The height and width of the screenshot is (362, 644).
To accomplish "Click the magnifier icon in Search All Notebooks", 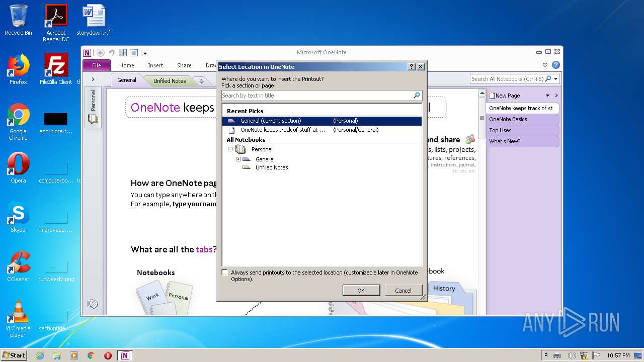I will click(x=548, y=79).
